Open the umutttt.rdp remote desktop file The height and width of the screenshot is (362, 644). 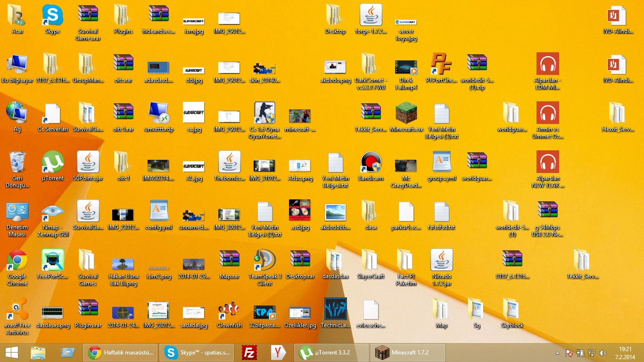click(158, 118)
